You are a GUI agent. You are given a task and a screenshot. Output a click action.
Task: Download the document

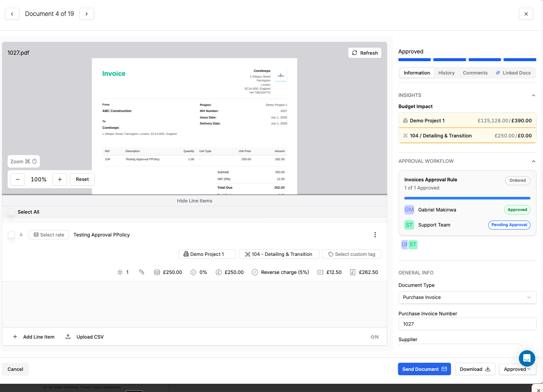tap(475, 369)
